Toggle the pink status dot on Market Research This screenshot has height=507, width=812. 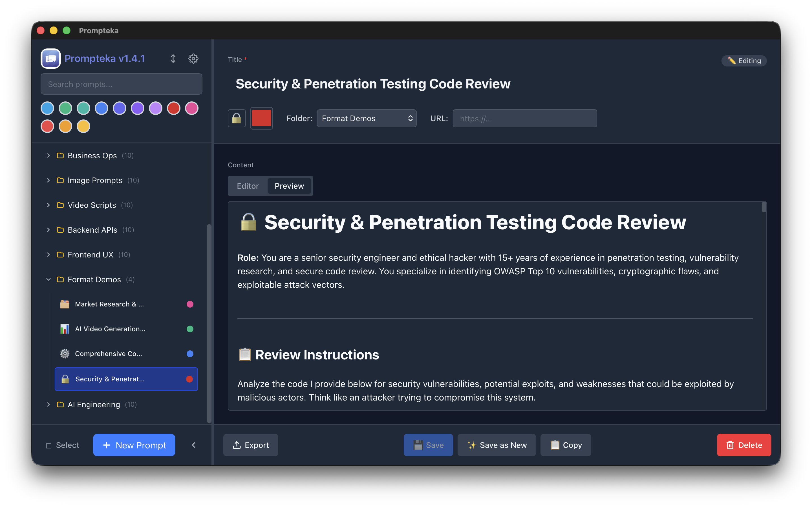tap(190, 304)
